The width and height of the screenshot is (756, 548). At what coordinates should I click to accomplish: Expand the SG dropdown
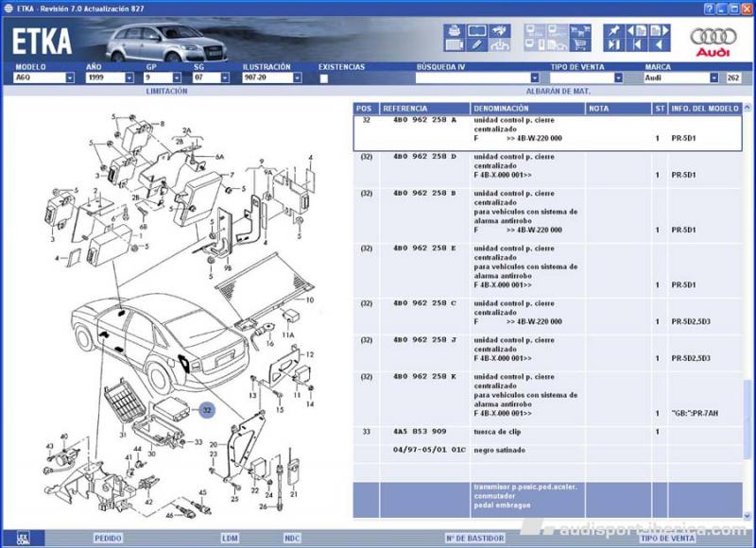tap(225, 77)
